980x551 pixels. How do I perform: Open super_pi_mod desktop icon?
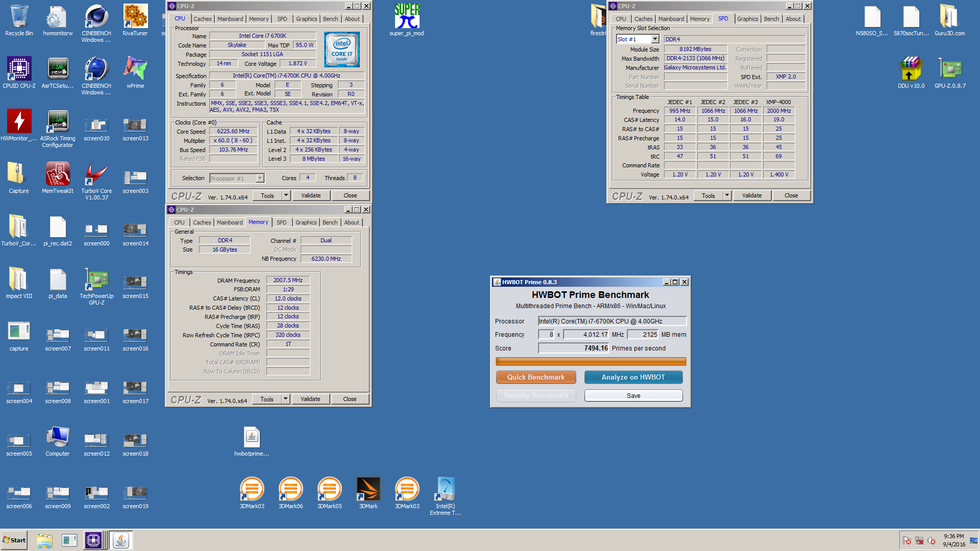click(407, 20)
